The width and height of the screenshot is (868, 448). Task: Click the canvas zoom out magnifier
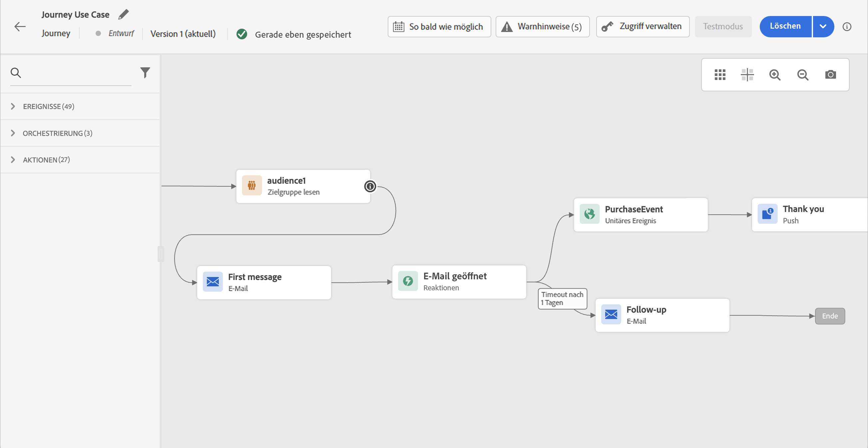click(x=803, y=74)
